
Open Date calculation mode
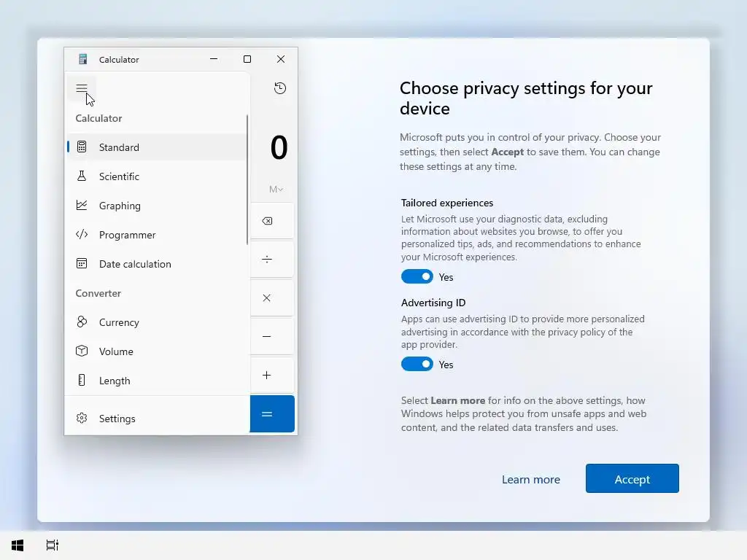point(157,263)
